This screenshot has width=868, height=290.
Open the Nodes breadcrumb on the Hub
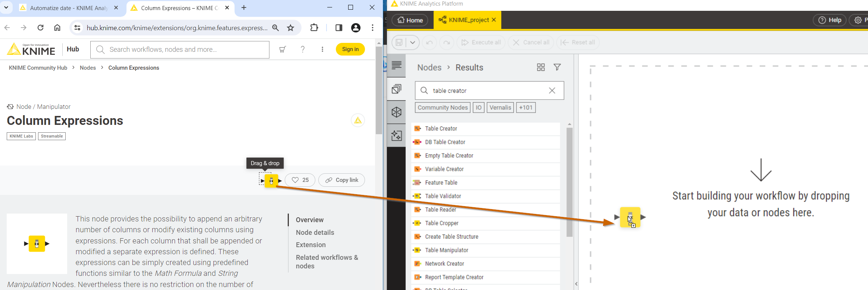(x=88, y=68)
